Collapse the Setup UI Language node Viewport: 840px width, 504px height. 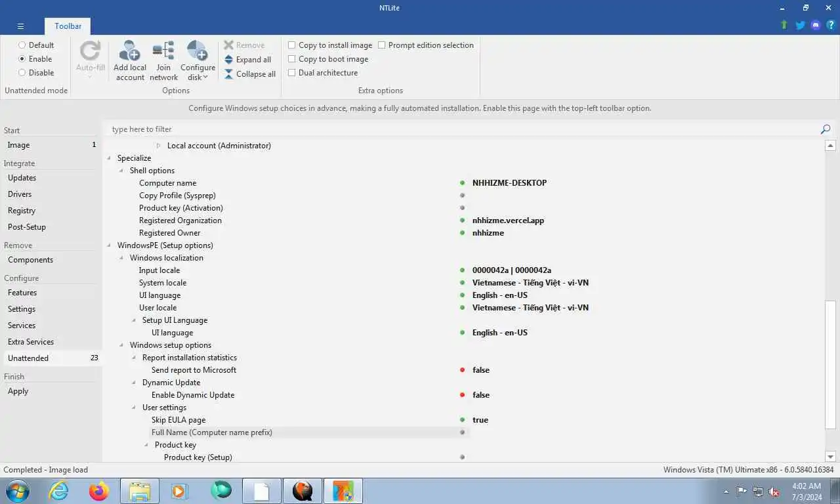tap(134, 320)
